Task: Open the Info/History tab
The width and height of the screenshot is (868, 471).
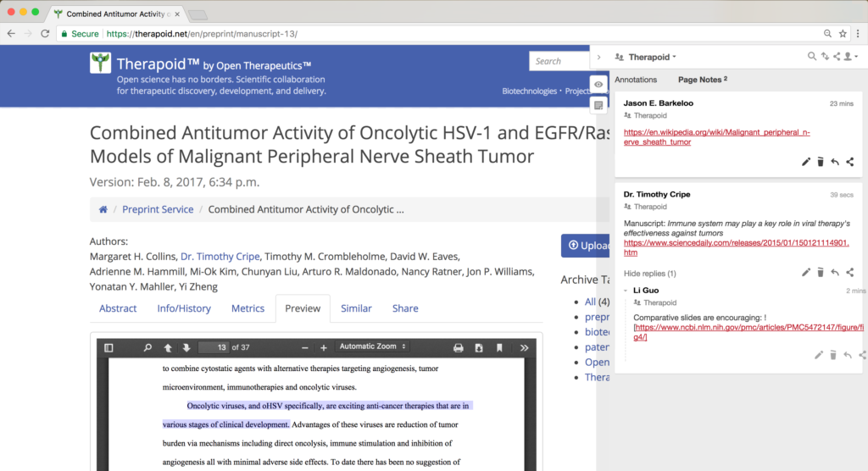Action: coord(184,308)
